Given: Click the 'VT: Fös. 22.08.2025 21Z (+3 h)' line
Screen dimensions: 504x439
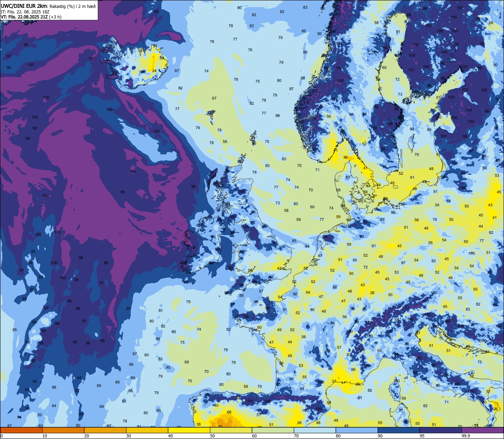Looking at the screenshot, I should pos(31,17).
